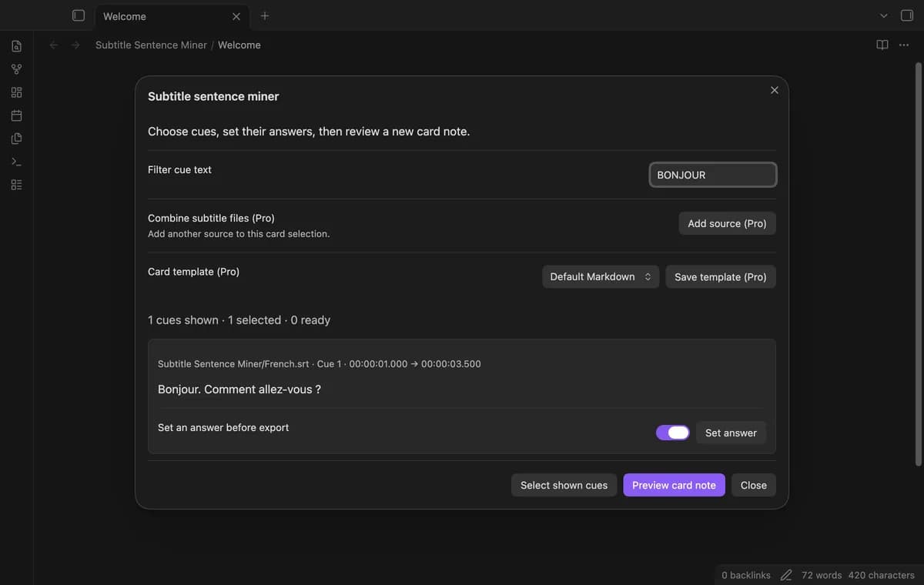Image resolution: width=924 pixels, height=585 pixels.
Task: Open the quick switcher file-search ribbon icon
Action: click(16, 46)
